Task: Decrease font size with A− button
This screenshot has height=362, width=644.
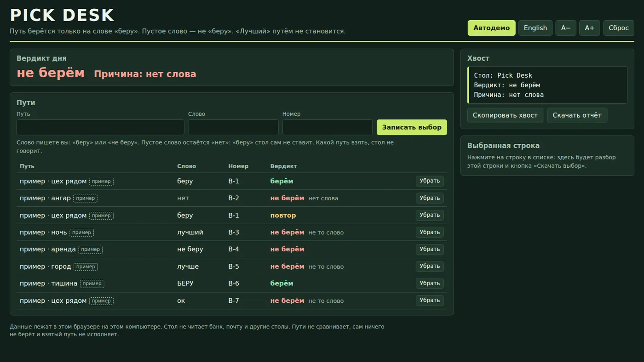Action: point(566,28)
